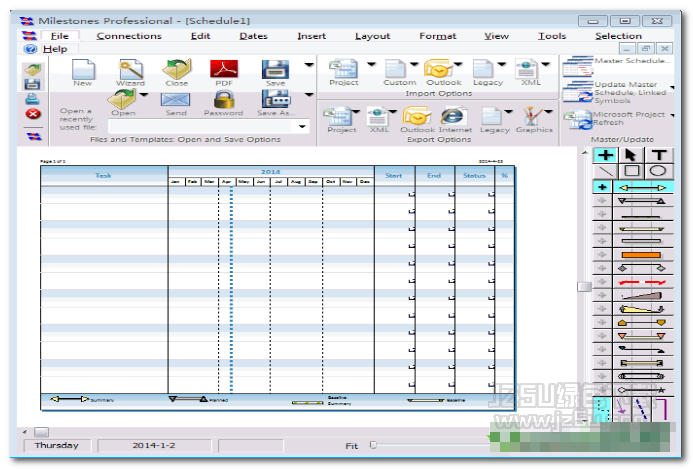
Task: Select the arrow pointer tool
Action: click(x=631, y=155)
